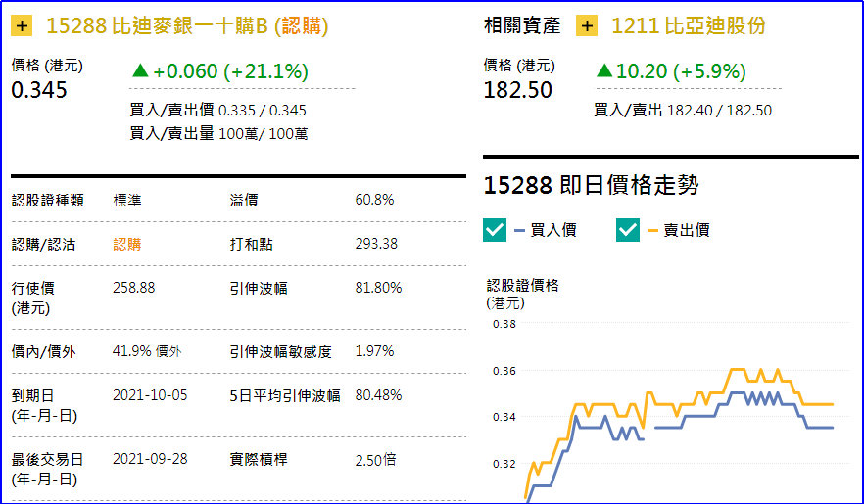864x504 pixels.
Task: Click the last trading date 2021-09-28
Action: pos(150,459)
